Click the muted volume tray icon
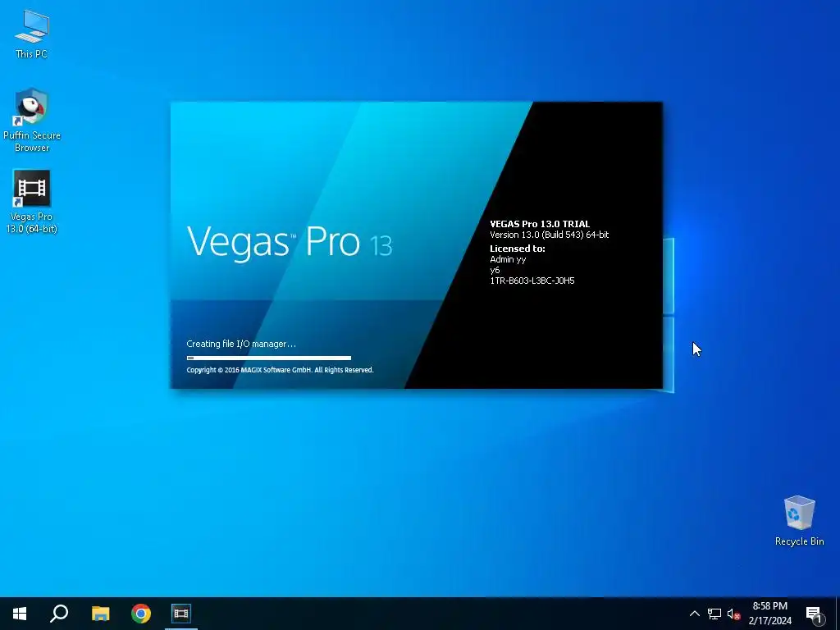The height and width of the screenshot is (630, 840). pos(733,614)
